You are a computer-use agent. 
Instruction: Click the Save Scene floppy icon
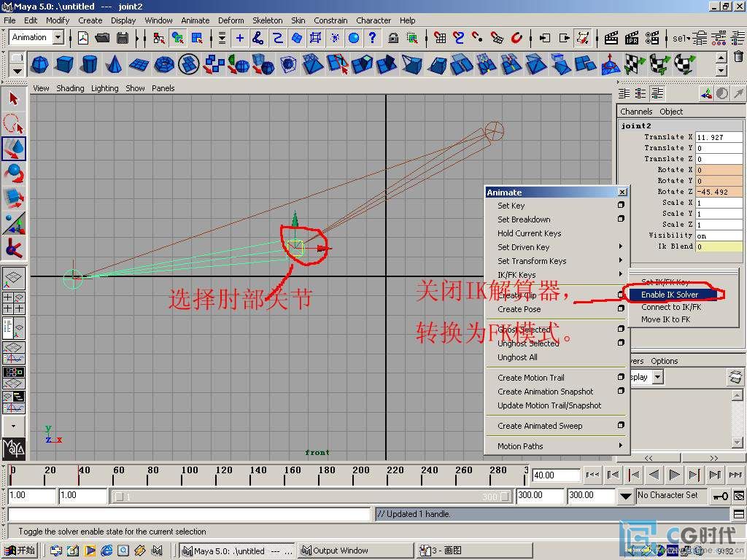click(123, 38)
